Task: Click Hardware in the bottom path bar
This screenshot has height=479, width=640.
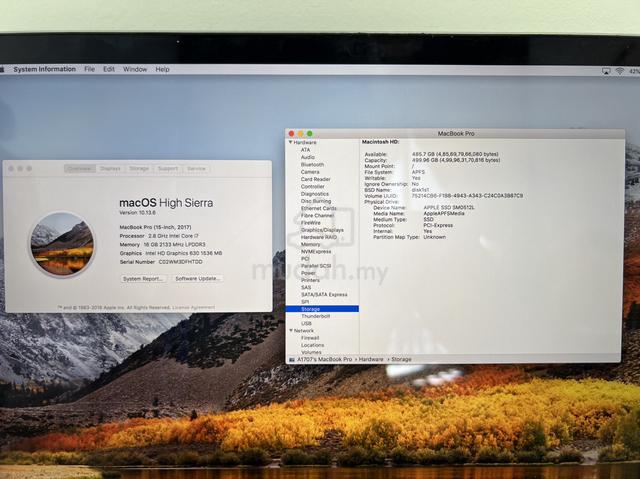Action: (371, 359)
